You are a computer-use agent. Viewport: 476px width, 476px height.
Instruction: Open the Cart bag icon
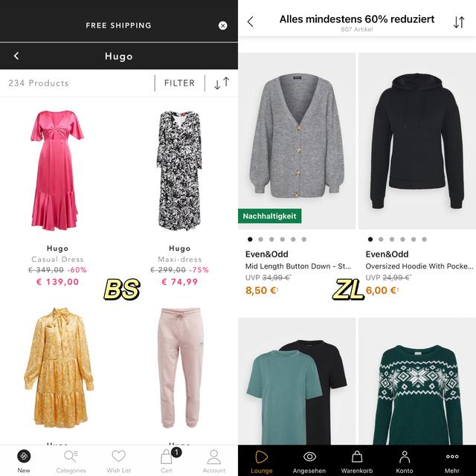click(167, 456)
